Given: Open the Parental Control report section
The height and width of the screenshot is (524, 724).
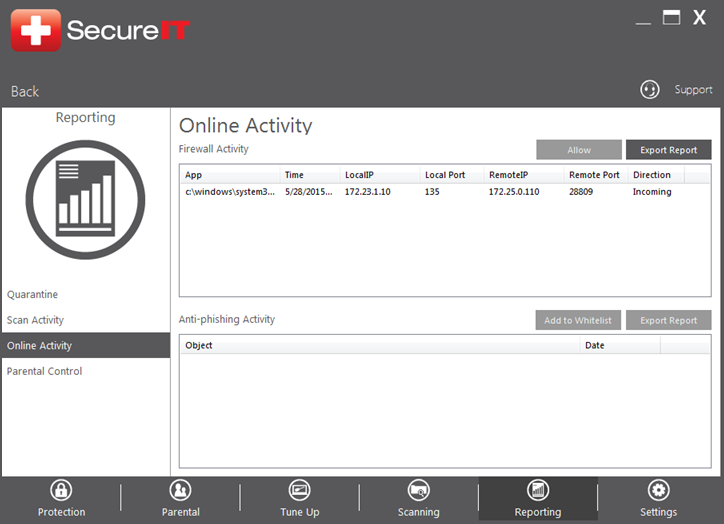Looking at the screenshot, I should (44, 371).
